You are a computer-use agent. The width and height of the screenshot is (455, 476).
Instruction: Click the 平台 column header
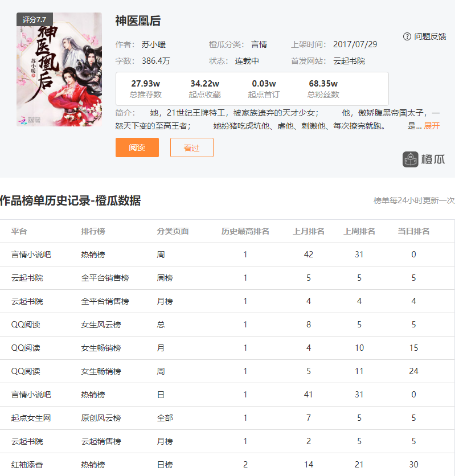19,231
